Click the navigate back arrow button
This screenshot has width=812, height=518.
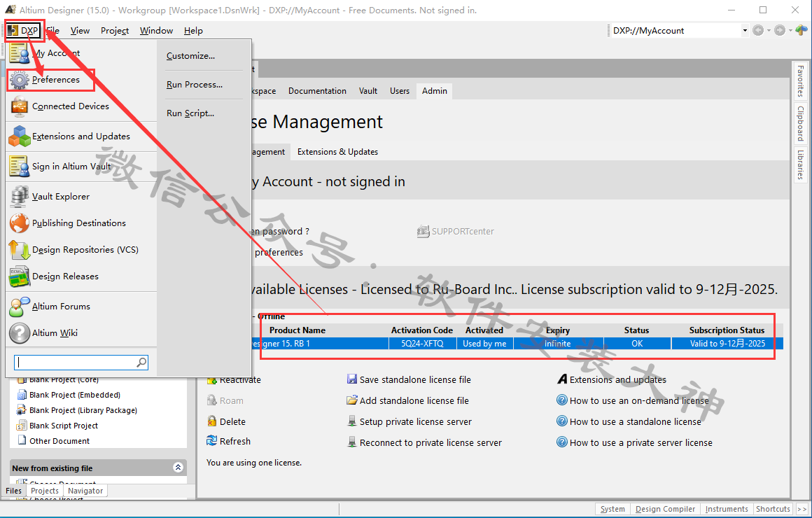point(757,31)
